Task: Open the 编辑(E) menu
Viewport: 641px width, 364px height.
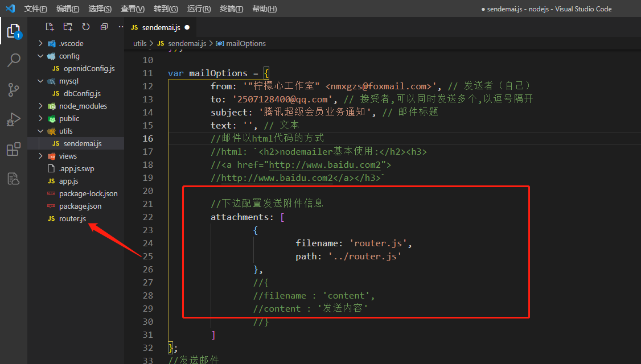Action: click(x=68, y=9)
